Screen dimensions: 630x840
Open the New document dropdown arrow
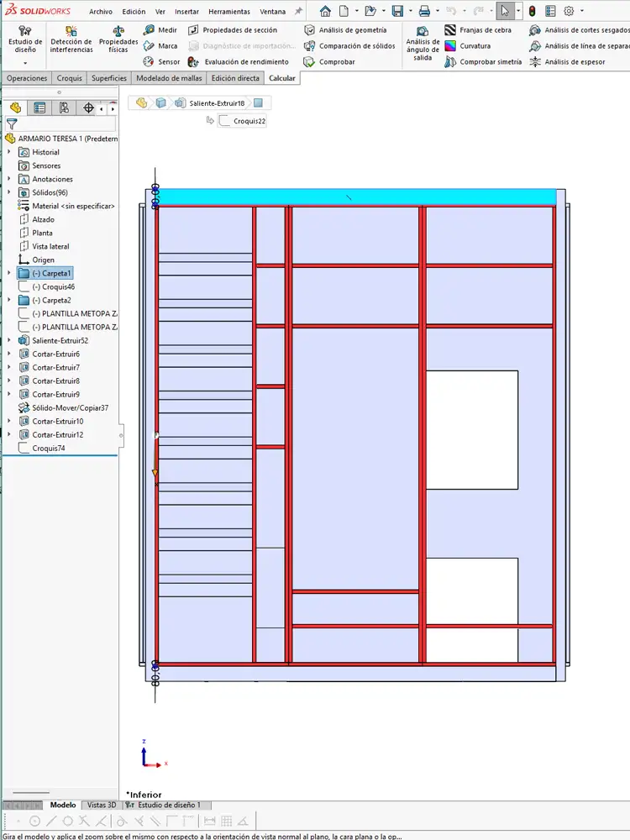357,11
